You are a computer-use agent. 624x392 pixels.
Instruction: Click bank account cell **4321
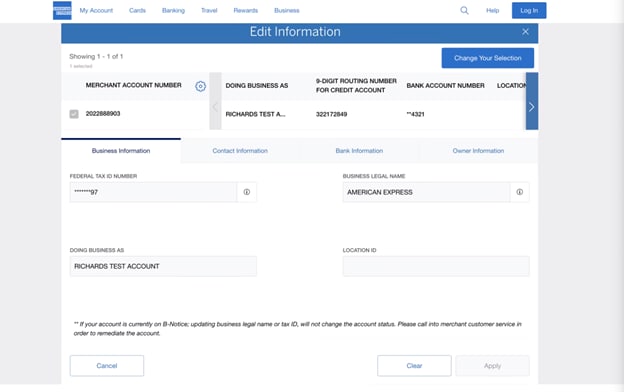[x=415, y=114]
